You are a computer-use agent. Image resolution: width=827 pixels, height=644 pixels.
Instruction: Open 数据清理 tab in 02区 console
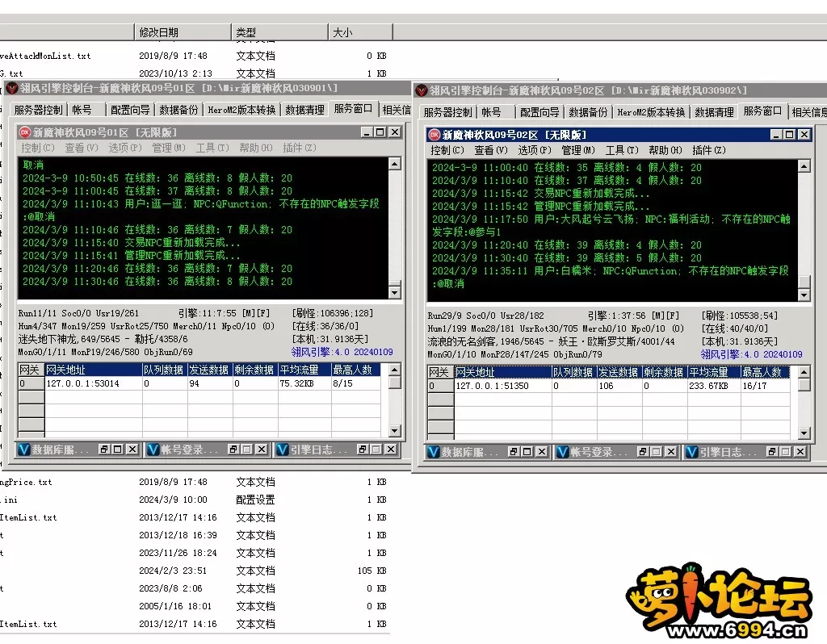[714, 112]
